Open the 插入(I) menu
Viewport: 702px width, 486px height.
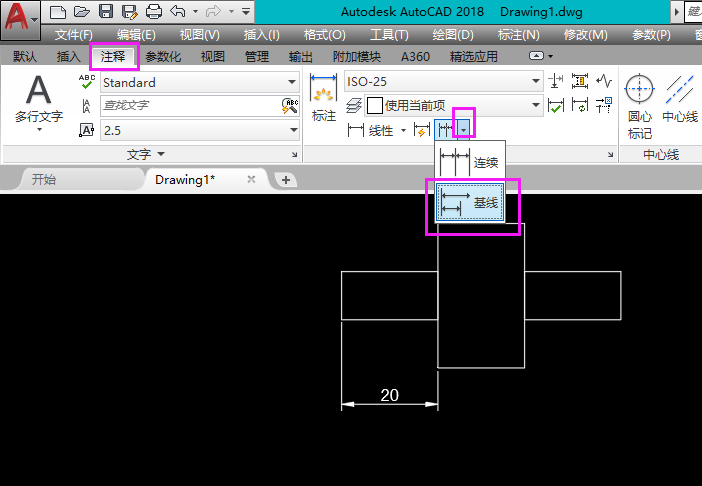click(261, 34)
